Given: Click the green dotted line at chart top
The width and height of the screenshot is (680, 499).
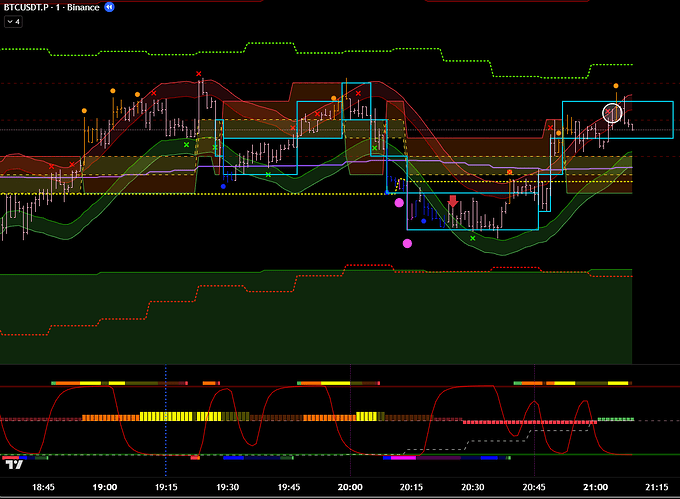Looking at the screenshot, I should pos(330,44).
